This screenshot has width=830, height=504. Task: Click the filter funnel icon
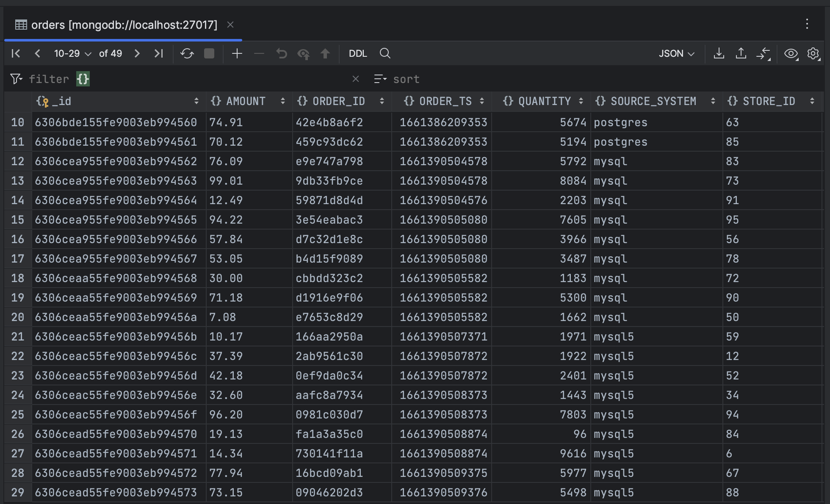point(16,79)
